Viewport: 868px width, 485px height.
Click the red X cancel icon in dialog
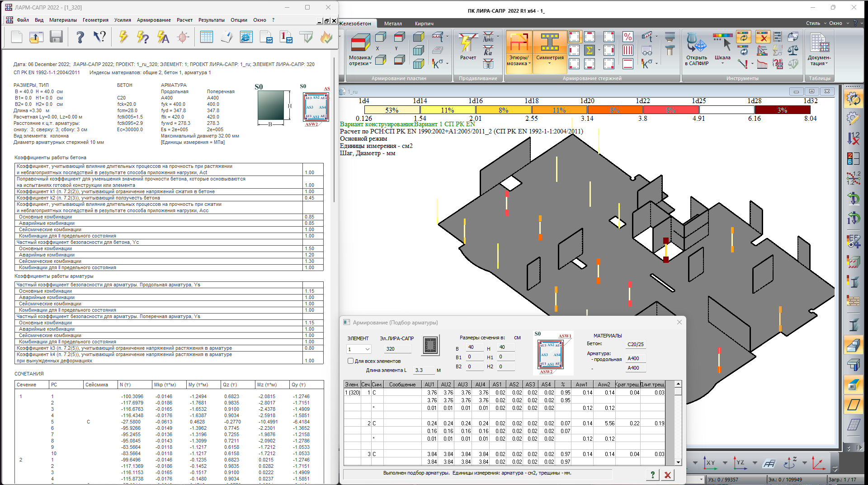pos(667,475)
